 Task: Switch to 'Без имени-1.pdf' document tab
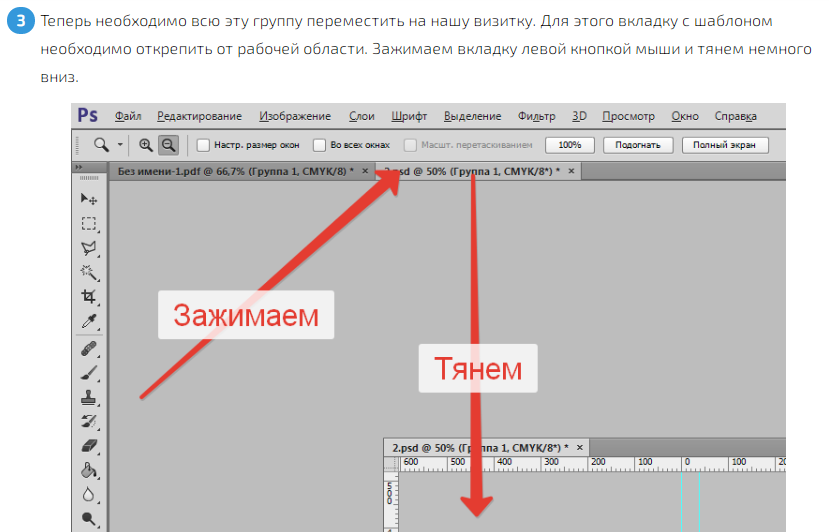click(x=235, y=172)
